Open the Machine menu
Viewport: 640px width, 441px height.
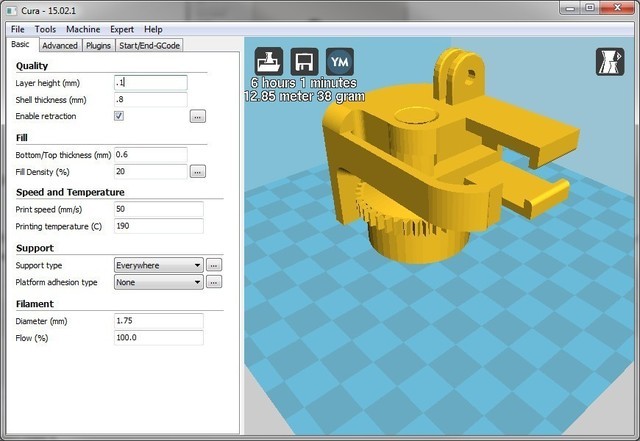(x=83, y=29)
